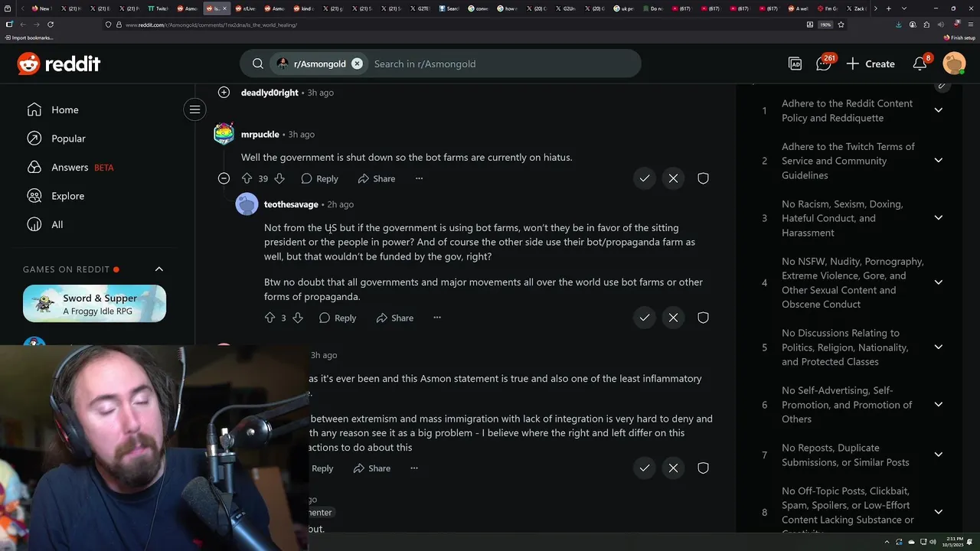
Task: Open notifications bell icon
Action: point(920,64)
